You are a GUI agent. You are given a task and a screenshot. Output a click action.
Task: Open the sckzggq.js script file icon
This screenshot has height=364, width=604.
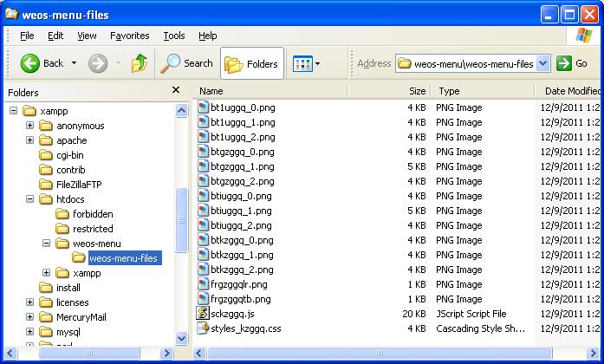pos(204,314)
